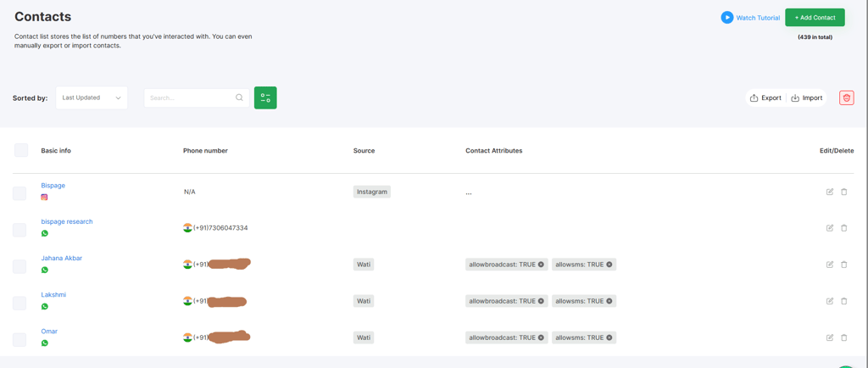Viewport: 868px width, 368px height.
Task: Open the bispage research contact
Action: tap(67, 221)
